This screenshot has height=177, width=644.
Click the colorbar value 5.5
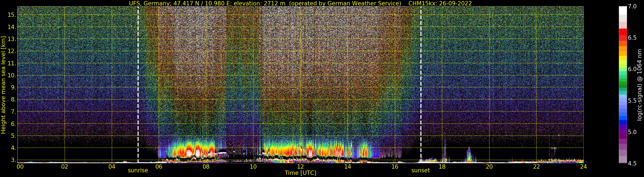pyautogui.click(x=632, y=101)
